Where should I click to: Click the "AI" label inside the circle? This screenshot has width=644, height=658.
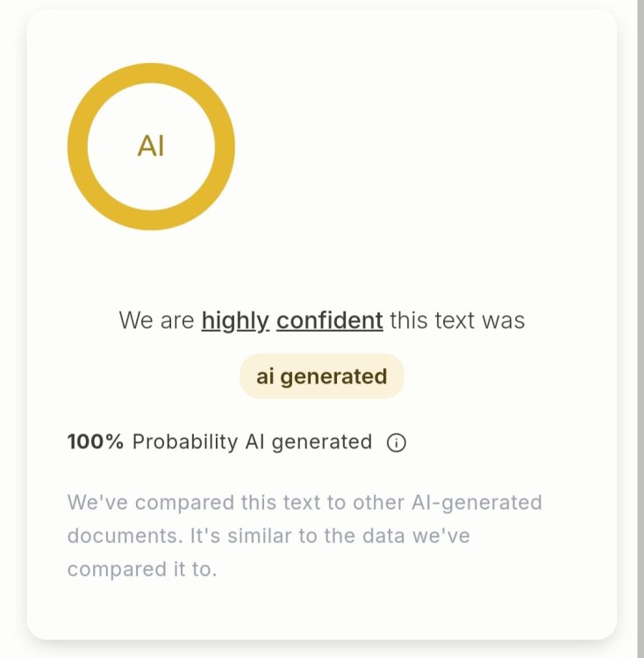(x=151, y=147)
